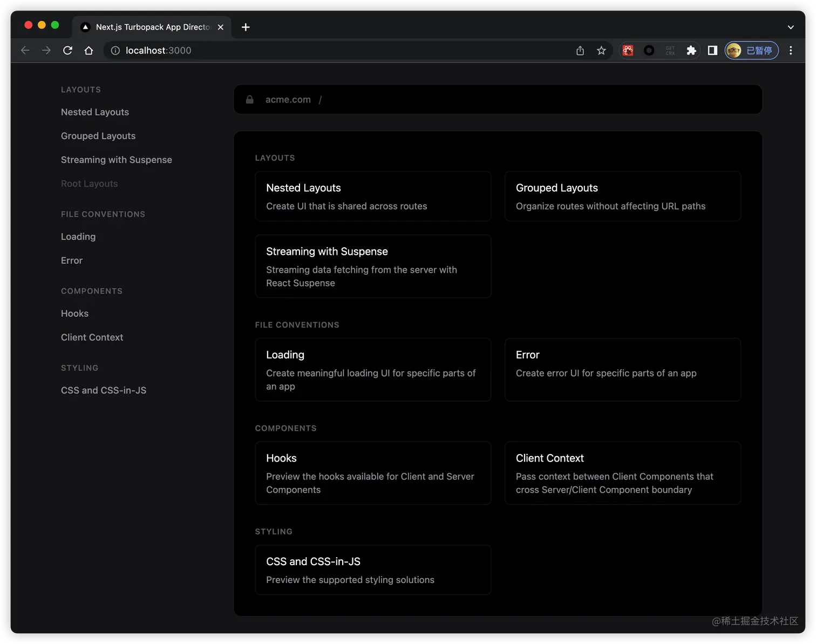816x644 pixels.
Task: Open Error in the sidebar
Action: click(72, 261)
